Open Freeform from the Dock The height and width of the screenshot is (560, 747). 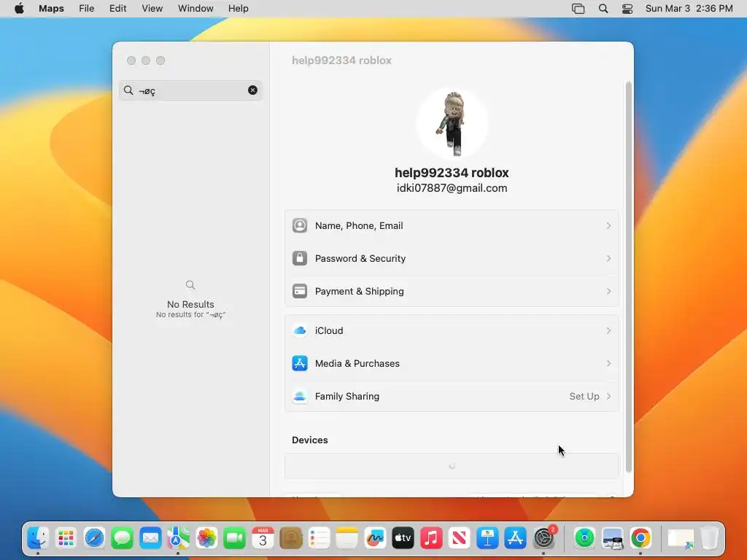coord(375,538)
